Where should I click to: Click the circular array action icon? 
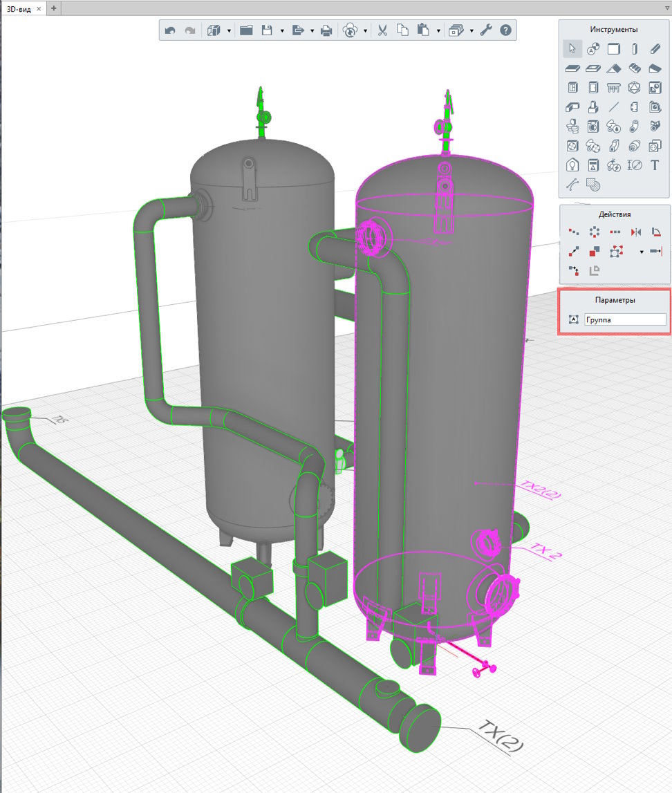click(593, 232)
